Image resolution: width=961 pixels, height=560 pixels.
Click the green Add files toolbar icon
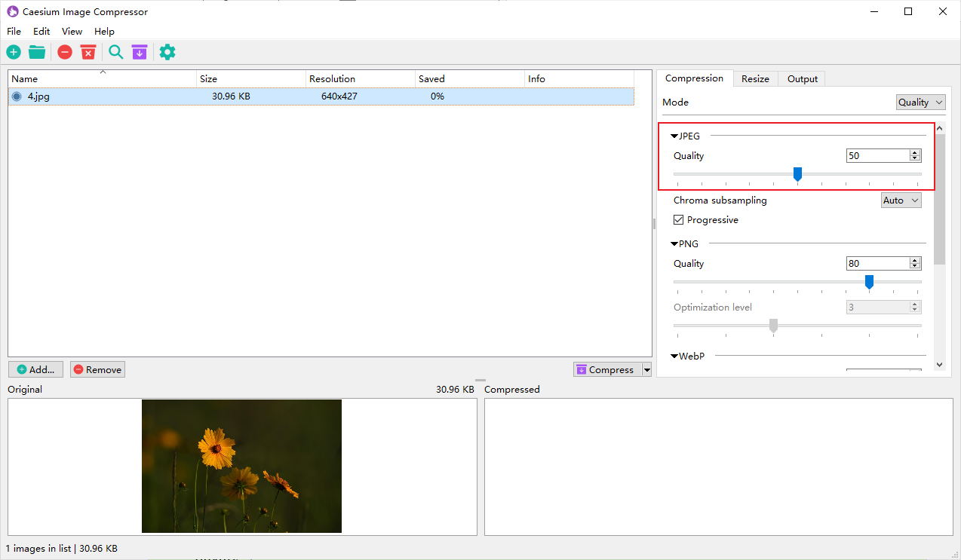tap(14, 52)
